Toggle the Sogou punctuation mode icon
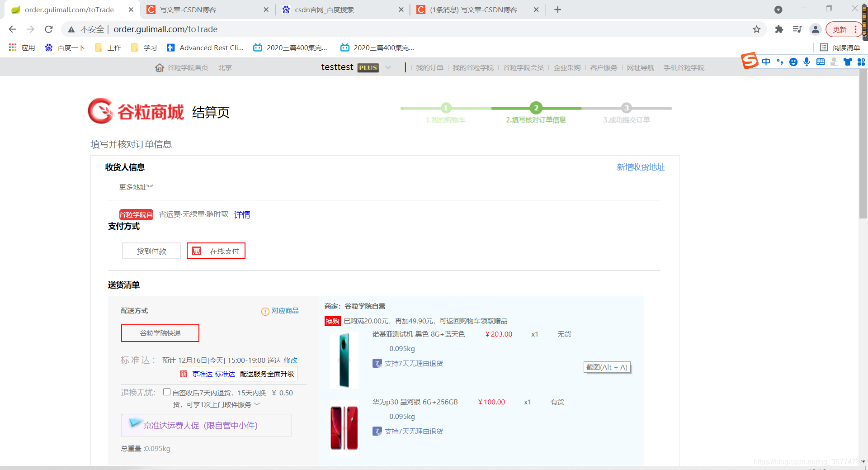 [x=780, y=62]
